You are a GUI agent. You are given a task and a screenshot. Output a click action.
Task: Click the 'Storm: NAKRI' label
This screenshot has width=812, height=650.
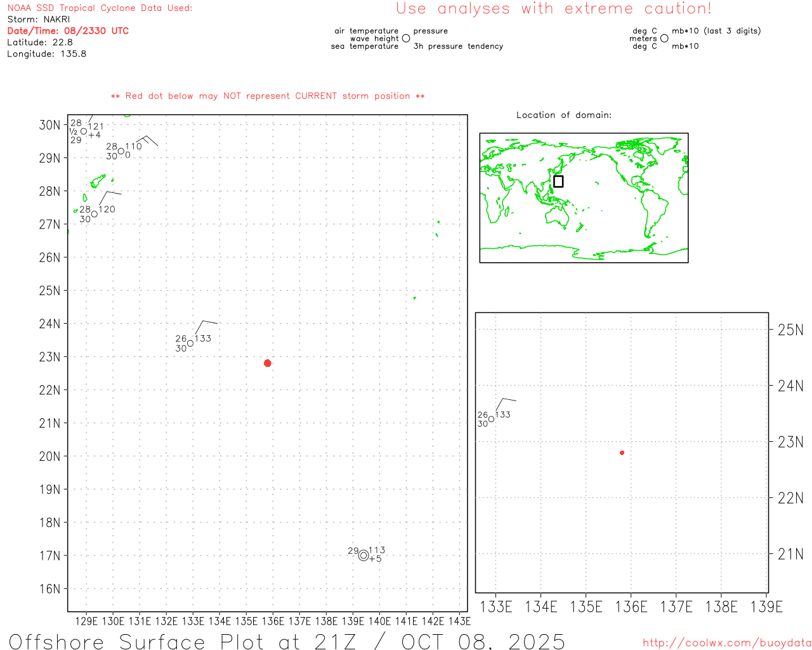(x=39, y=19)
